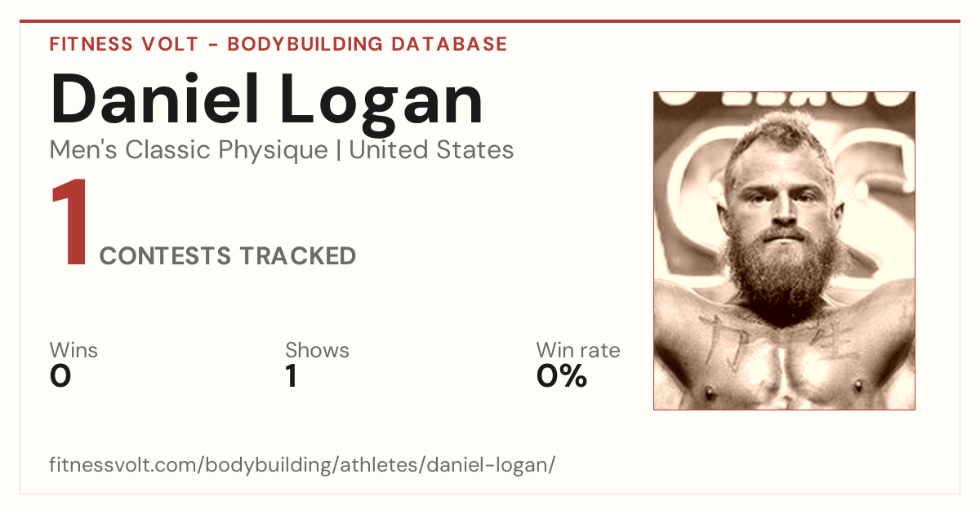Open the fitnessvolt.com athlete URL link
This screenshot has width=980, height=514.
coord(302,465)
